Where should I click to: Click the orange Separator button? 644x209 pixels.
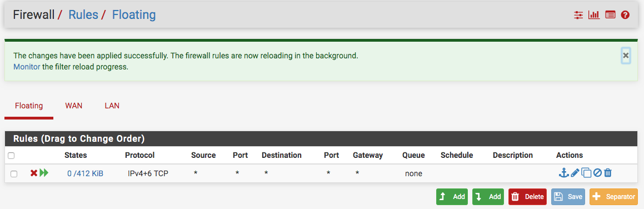tap(613, 197)
